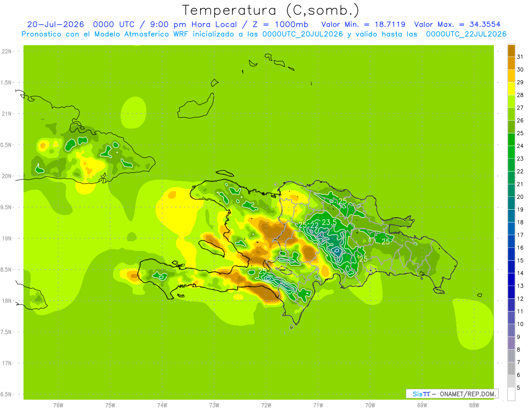532x411 pixels.
Task: Click the 22N latitude axis label
Action: point(7,51)
